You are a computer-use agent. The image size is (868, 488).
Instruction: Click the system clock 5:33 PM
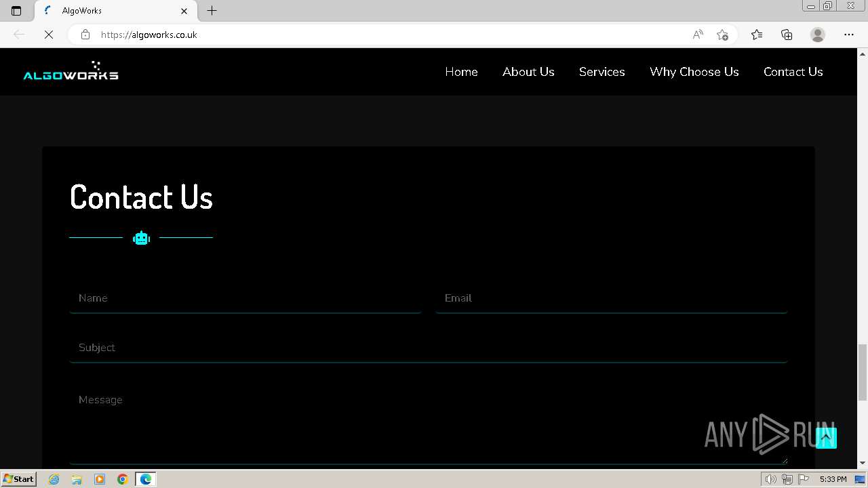[833, 479]
